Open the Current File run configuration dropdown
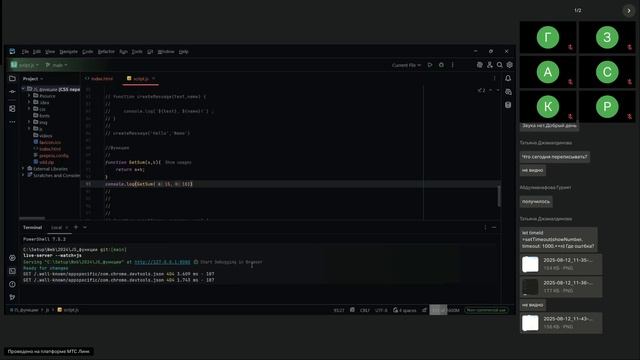Screen dimensions: 640x360 406,65
